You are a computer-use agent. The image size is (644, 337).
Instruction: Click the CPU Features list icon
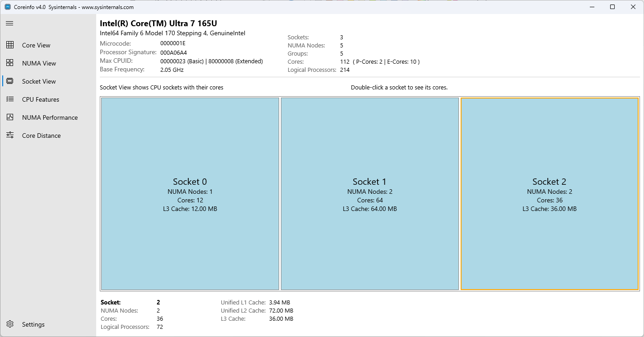[10, 99]
